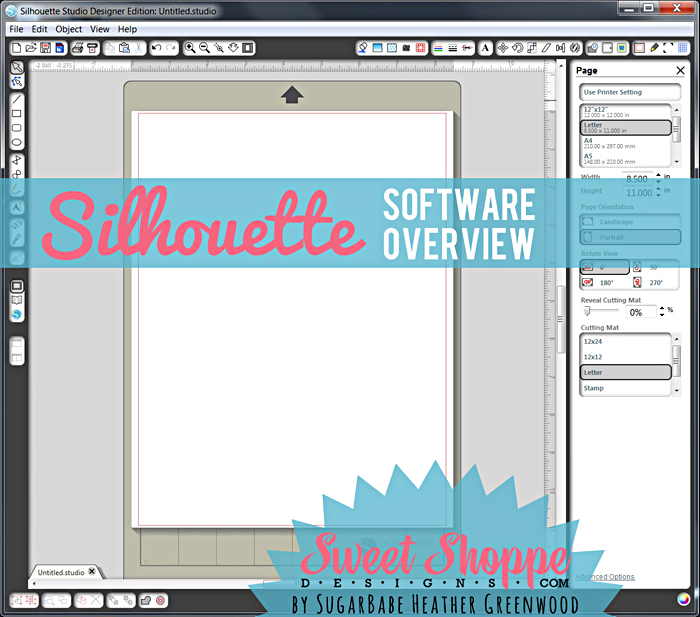Zoom out with the minus magnifier
Viewport: 700px width, 617px height.
[x=204, y=48]
